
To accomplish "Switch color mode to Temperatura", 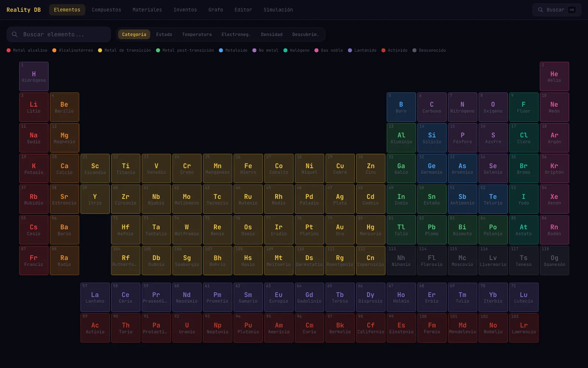I will (197, 34).
